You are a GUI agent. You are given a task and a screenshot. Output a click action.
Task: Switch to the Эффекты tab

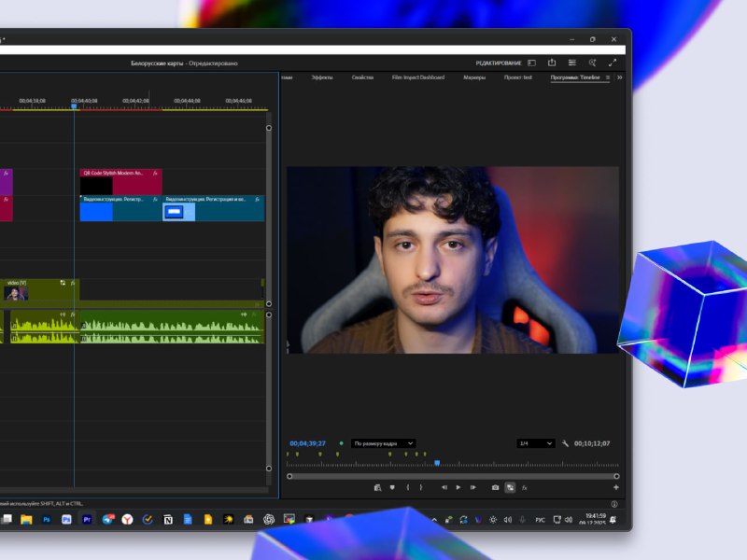(x=322, y=77)
